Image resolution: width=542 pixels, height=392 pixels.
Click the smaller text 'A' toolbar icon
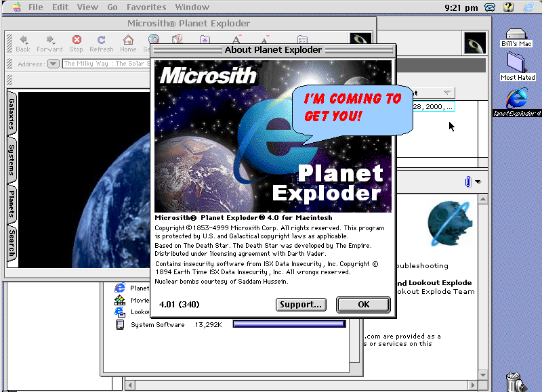coord(265,39)
